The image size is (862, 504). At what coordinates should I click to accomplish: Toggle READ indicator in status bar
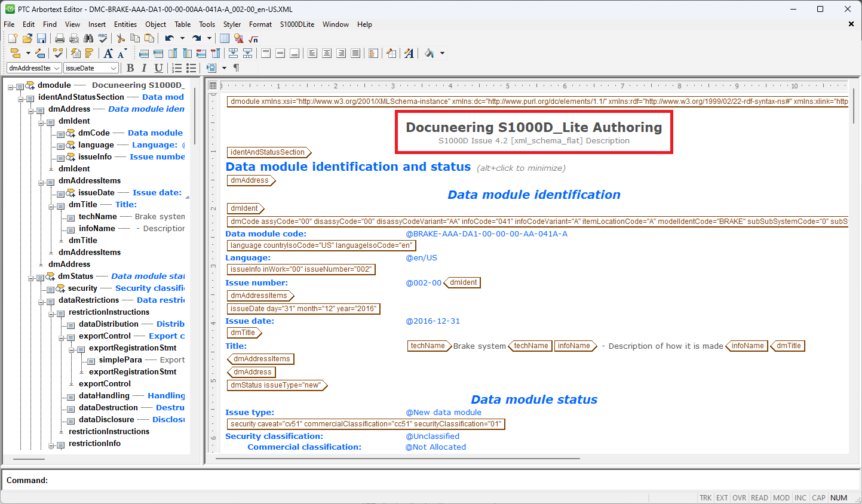[759, 498]
